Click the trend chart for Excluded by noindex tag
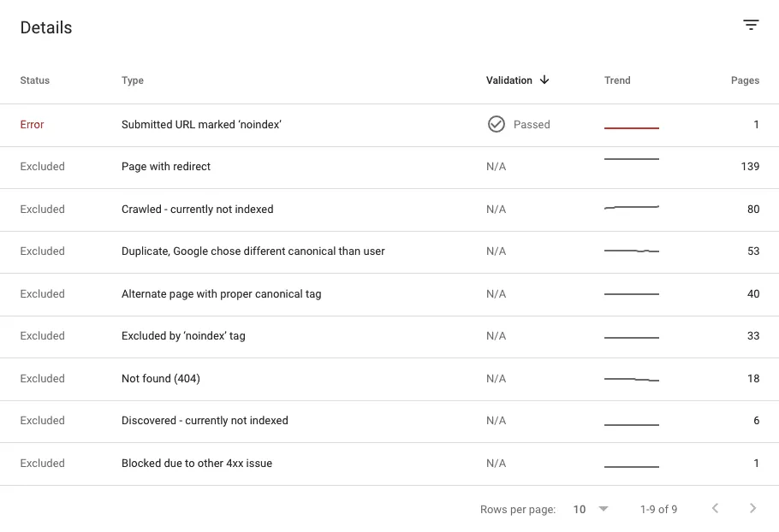This screenshot has width=779, height=532. [632, 336]
